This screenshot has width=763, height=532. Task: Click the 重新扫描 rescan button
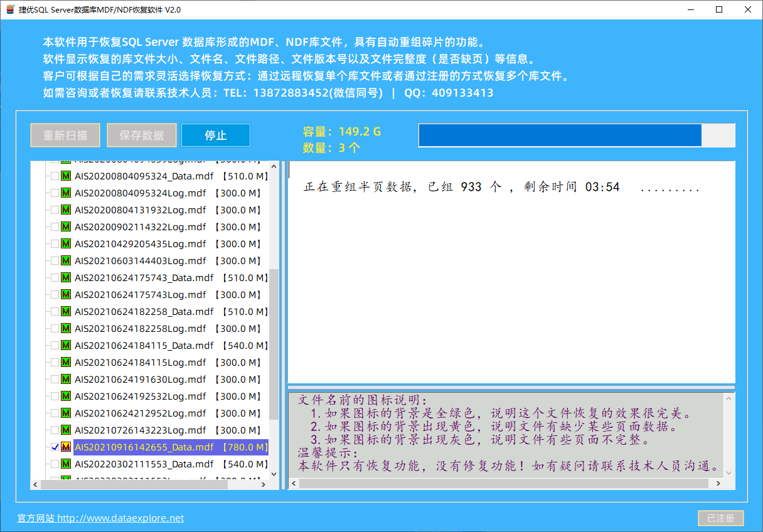click(65, 136)
